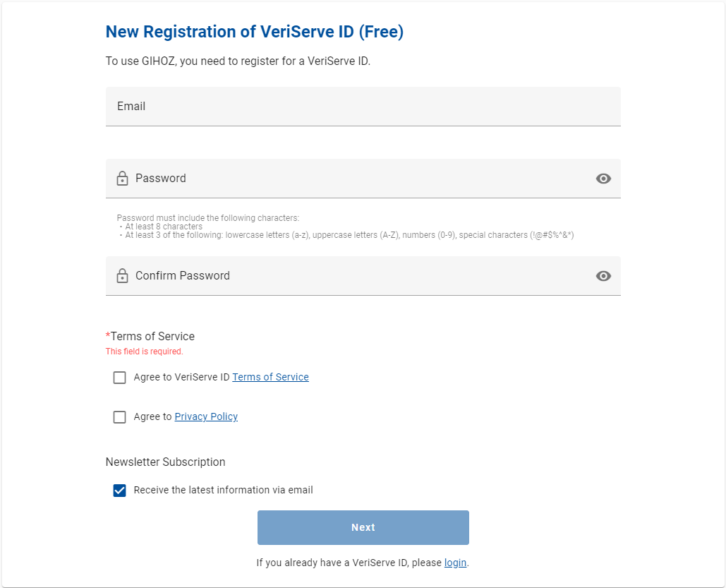Click the login link at the bottom
Image resolution: width=726 pixels, height=588 pixels.
[455, 562]
